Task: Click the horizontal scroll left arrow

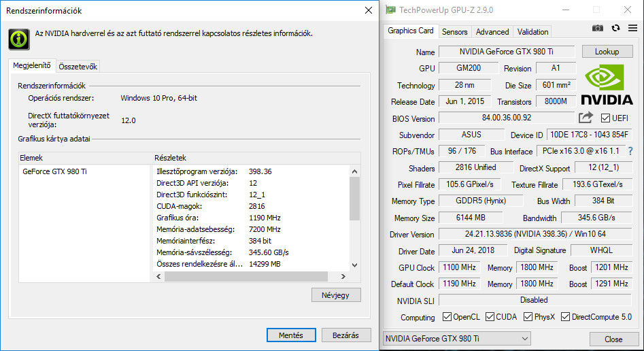Action: pos(159,277)
